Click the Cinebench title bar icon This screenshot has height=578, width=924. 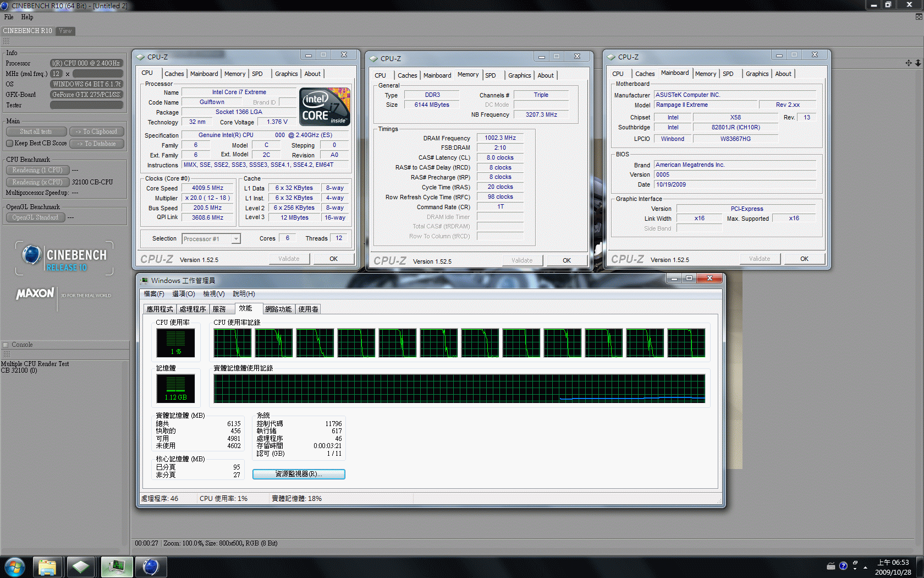5,6
